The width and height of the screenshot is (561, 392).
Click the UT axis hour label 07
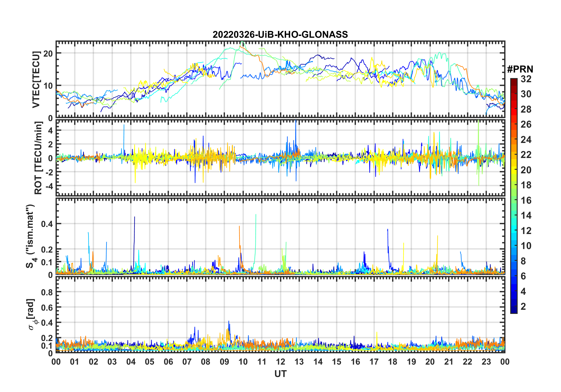[187, 362]
